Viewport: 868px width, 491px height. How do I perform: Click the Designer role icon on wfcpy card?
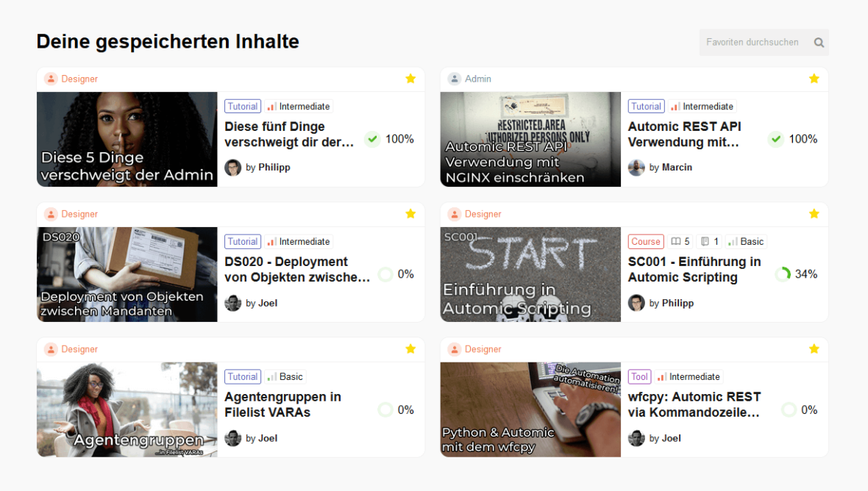(x=453, y=349)
